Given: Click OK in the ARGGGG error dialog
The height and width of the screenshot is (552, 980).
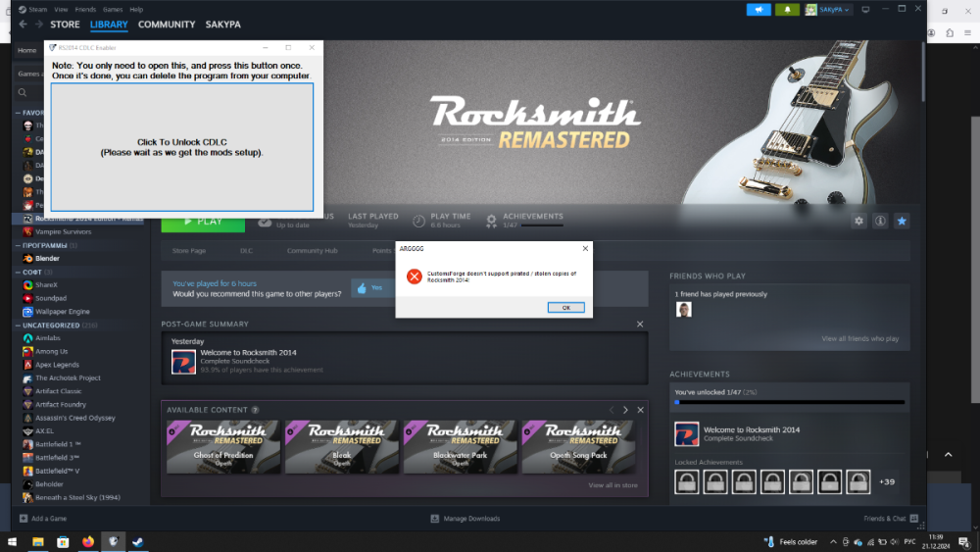Looking at the screenshot, I should click(x=565, y=308).
